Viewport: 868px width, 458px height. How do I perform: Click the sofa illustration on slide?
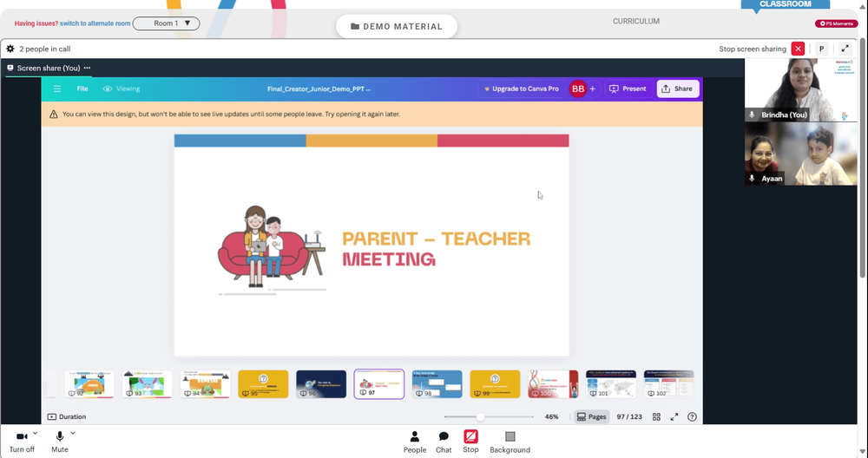[272, 250]
